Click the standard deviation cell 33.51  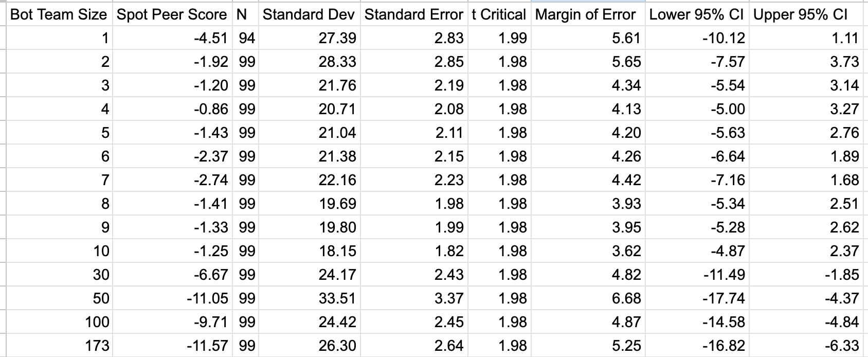click(310, 298)
